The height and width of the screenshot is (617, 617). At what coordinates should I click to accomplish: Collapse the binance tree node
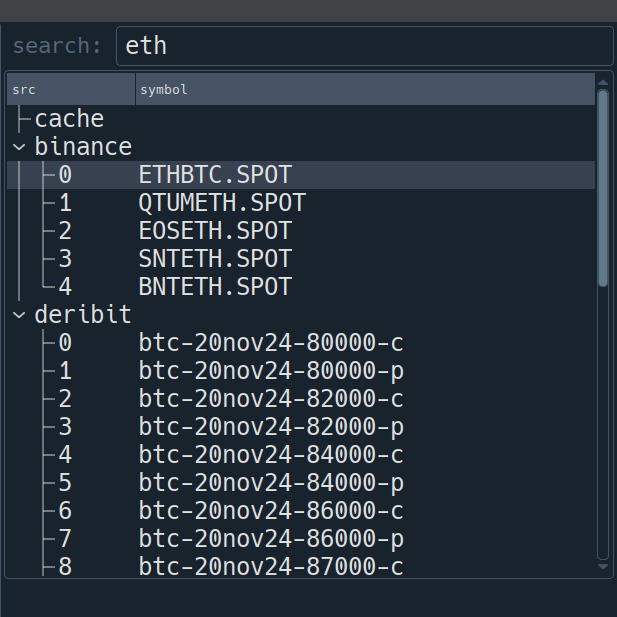(19, 147)
